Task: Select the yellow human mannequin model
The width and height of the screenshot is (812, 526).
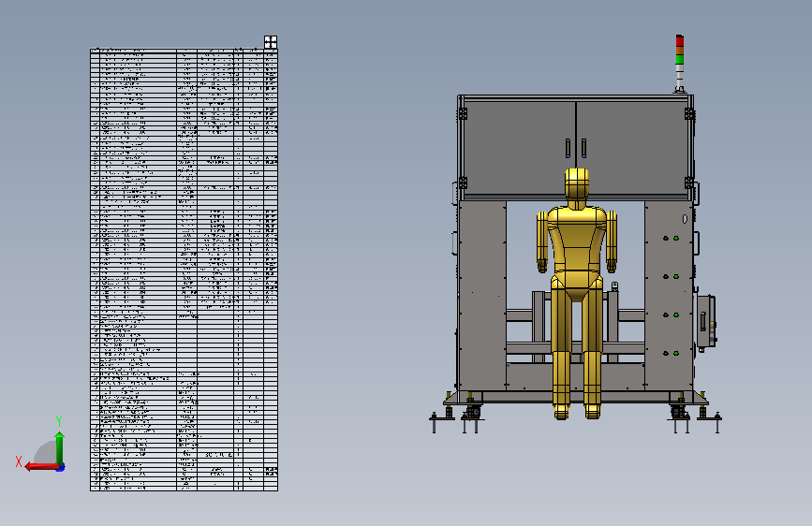Action: click(576, 293)
